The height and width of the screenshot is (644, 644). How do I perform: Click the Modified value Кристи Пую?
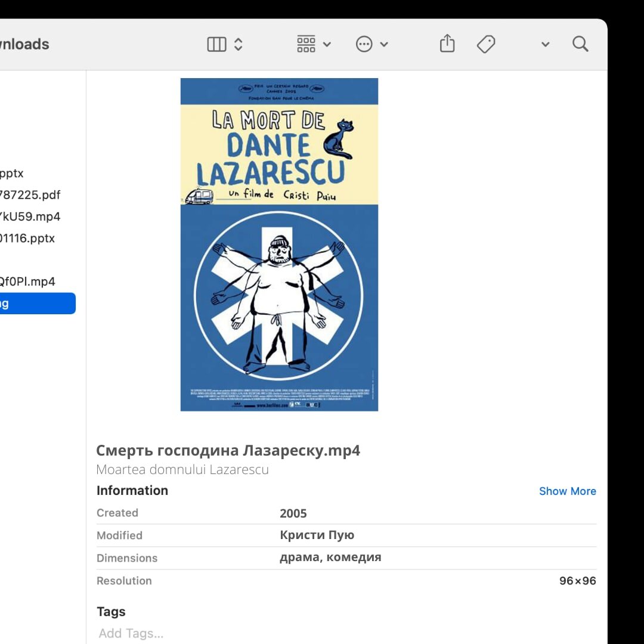point(317,535)
